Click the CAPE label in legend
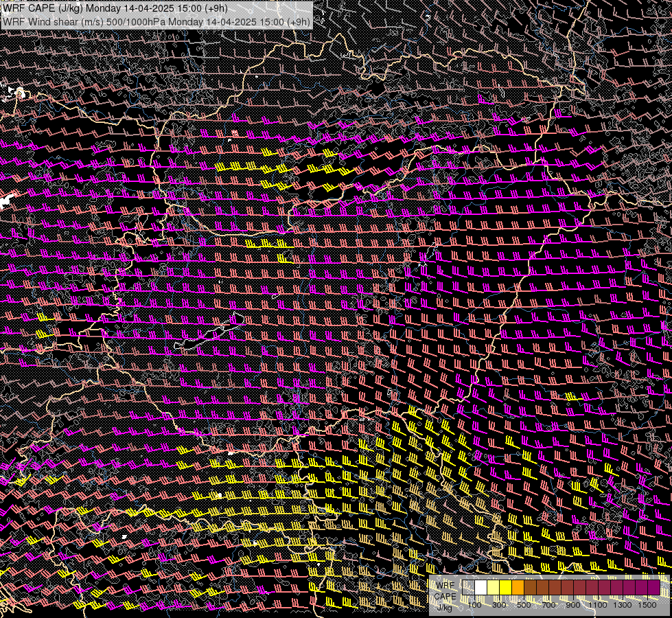 [x=445, y=597]
